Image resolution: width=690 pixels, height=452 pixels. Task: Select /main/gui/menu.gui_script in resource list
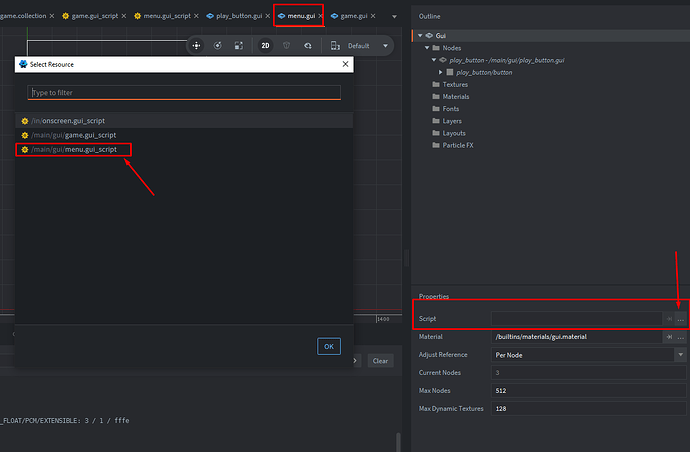coord(74,149)
